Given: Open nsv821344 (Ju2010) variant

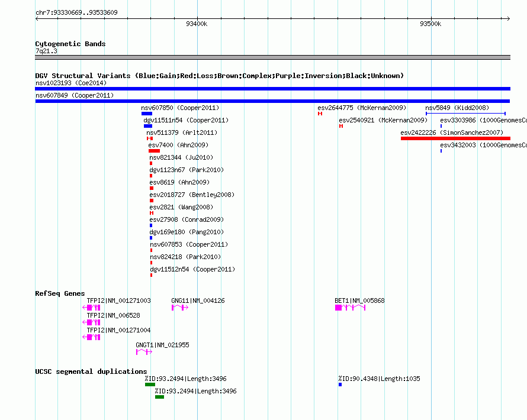Looking at the screenshot, I should point(181,157).
